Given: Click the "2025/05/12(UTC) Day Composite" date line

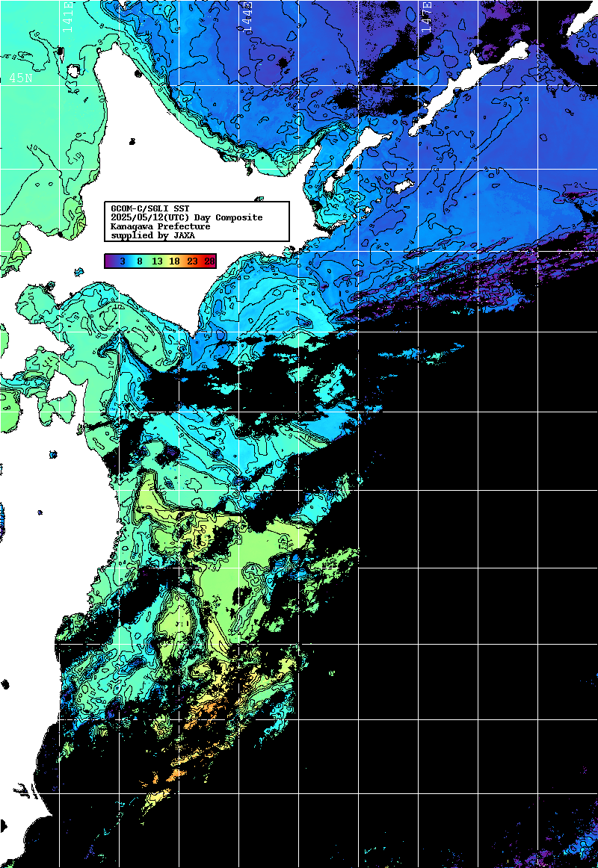Looking at the screenshot, I should [x=187, y=217].
